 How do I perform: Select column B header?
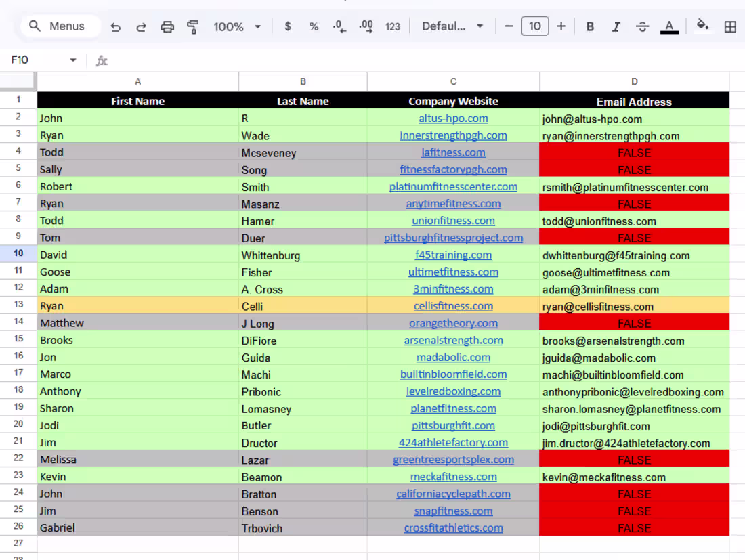point(303,82)
